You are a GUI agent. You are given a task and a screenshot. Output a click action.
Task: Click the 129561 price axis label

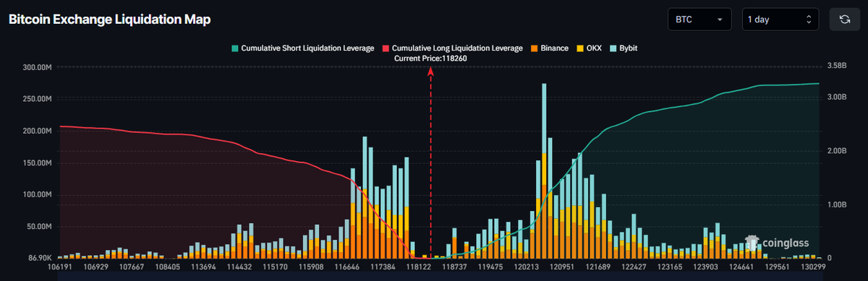[x=778, y=267]
